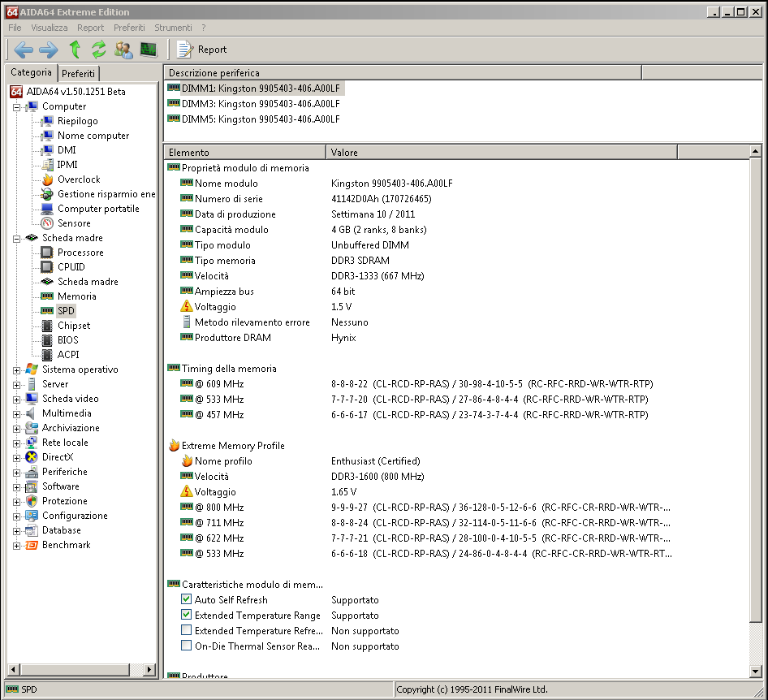Image resolution: width=768 pixels, height=700 pixels.
Task: Select DIMM3 Kingston module row
Action: pos(254,104)
